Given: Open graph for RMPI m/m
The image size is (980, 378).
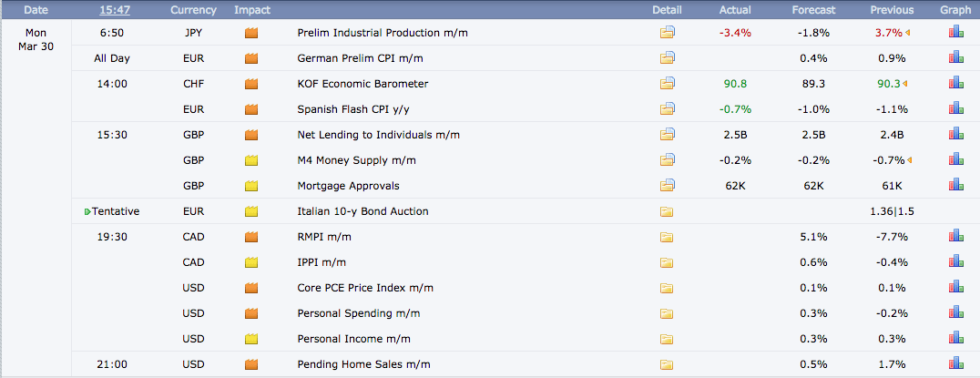Looking at the screenshot, I should (955, 237).
